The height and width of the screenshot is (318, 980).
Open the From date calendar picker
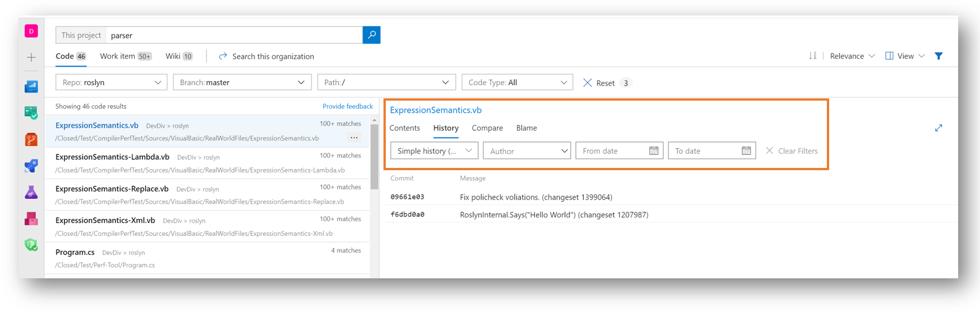[654, 151]
